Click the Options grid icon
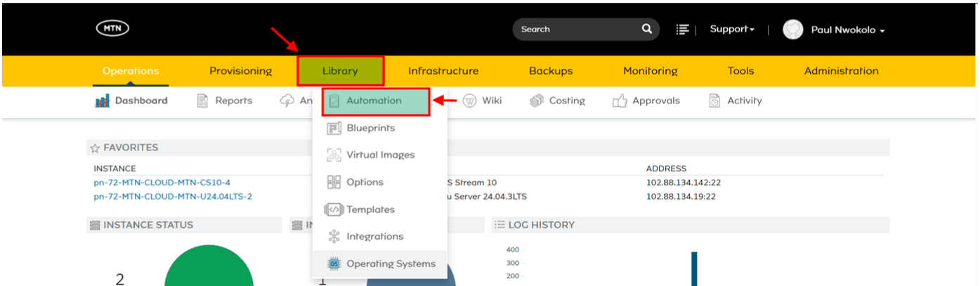The height and width of the screenshot is (286, 980). (334, 182)
